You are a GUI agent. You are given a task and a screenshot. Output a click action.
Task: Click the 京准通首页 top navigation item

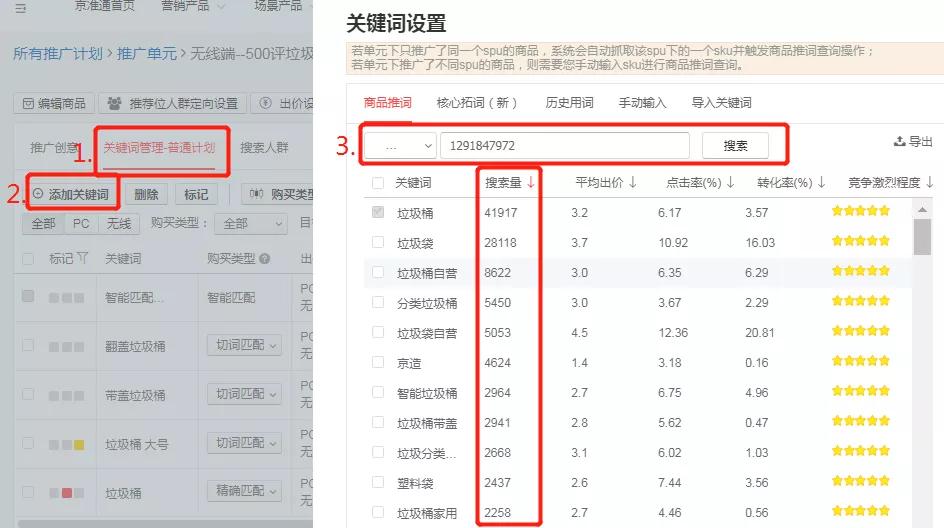104,6
